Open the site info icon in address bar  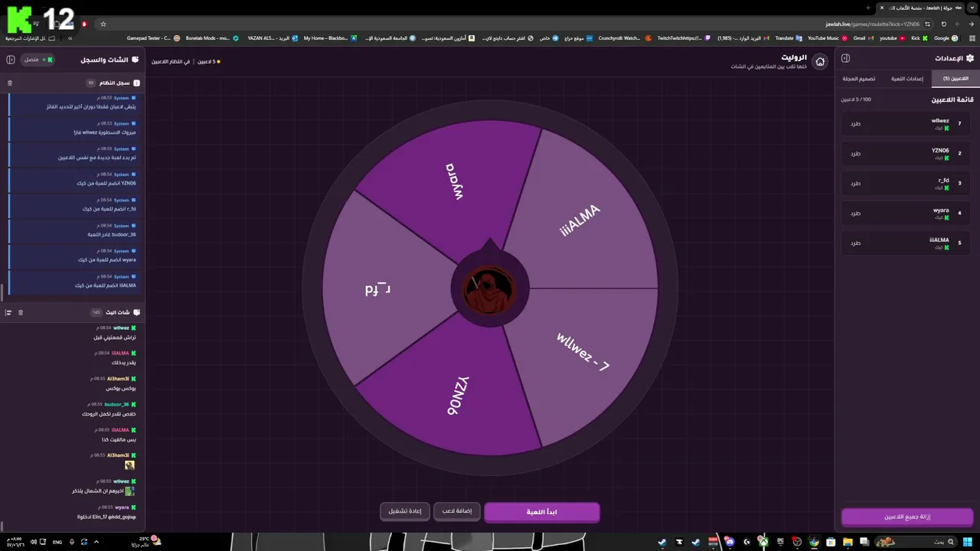coord(927,24)
